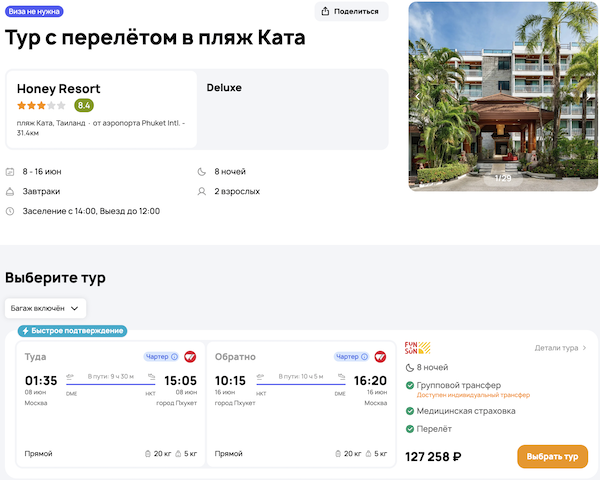Image resolution: width=600 pixels, height=480 pixels.
Task: Show previous hotel photo with left arrow
Action: tap(417, 96)
